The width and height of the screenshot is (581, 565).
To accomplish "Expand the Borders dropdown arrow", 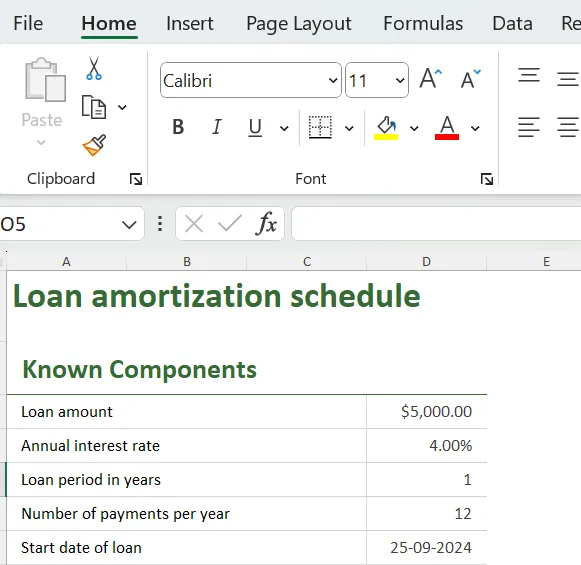I will [x=349, y=128].
